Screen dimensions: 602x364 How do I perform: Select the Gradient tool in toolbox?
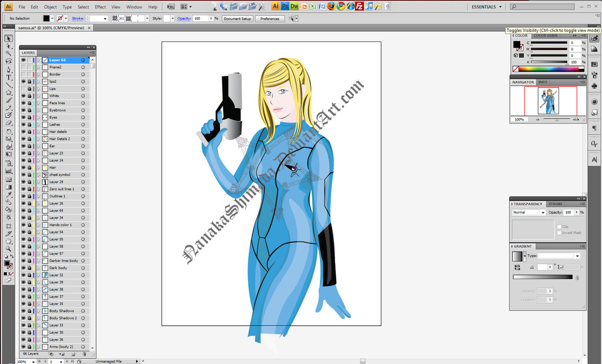8,187
